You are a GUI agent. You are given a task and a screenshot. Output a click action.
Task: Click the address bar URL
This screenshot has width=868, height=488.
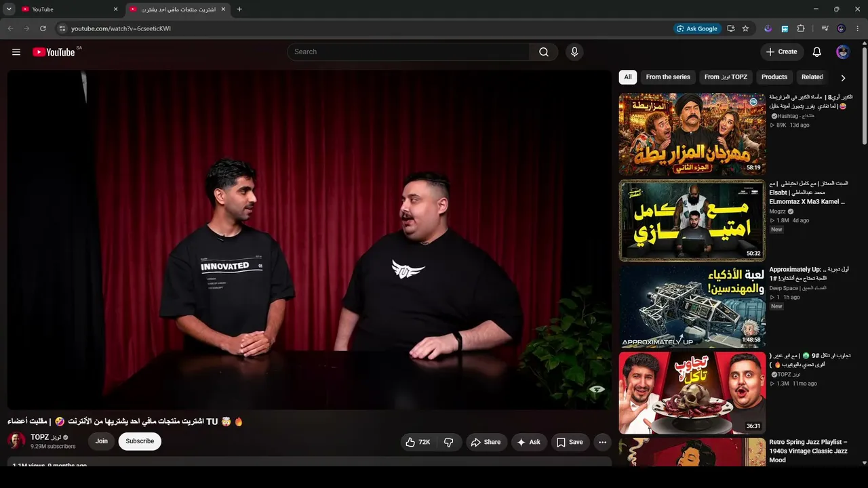(121, 28)
